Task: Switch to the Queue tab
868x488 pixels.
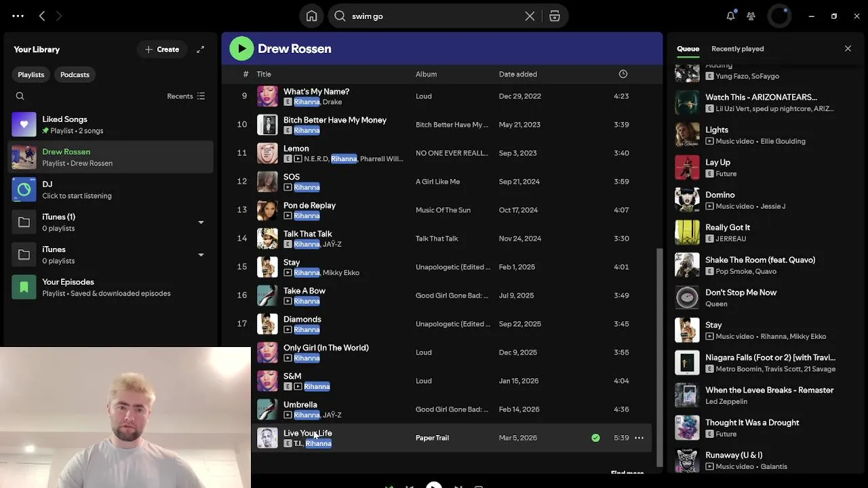Action: pos(688,49)
